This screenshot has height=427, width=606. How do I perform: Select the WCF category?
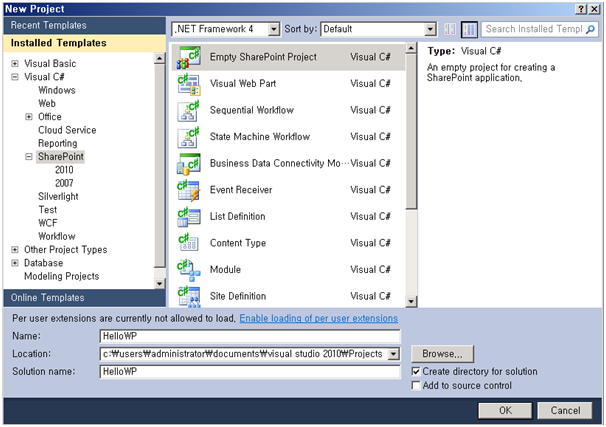coord(48,223)
